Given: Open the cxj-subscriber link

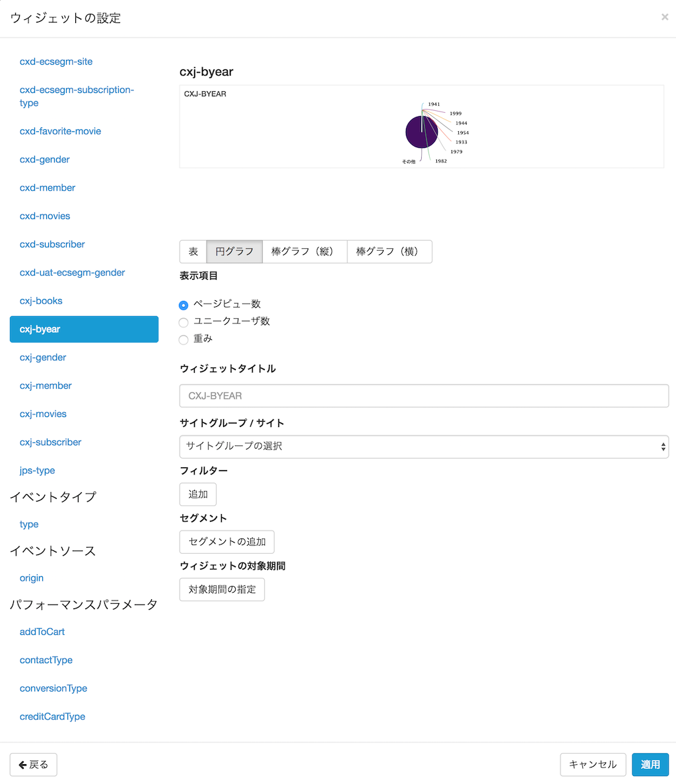Looking at the screenshot, I should [x=50, y=442].
